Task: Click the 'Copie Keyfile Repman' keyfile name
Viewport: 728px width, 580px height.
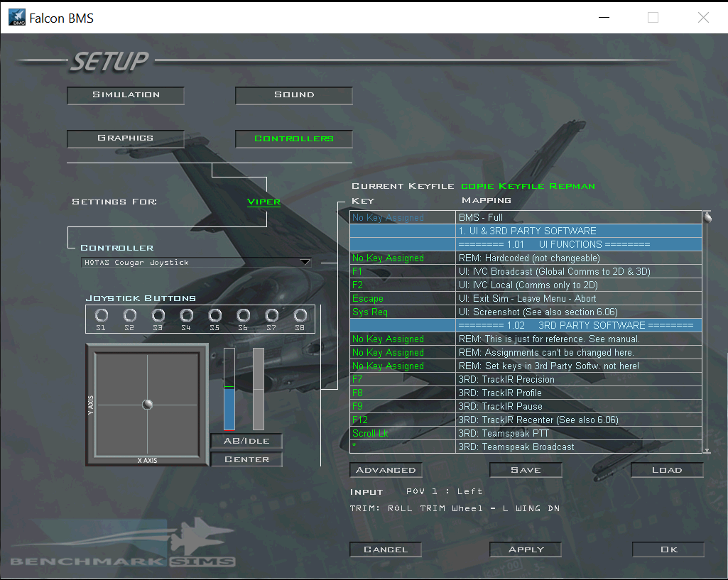Action: 528,186
